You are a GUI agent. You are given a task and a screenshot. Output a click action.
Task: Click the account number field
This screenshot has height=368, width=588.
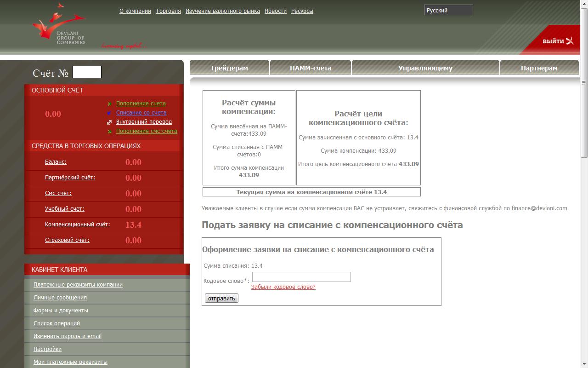coord(87,72)
